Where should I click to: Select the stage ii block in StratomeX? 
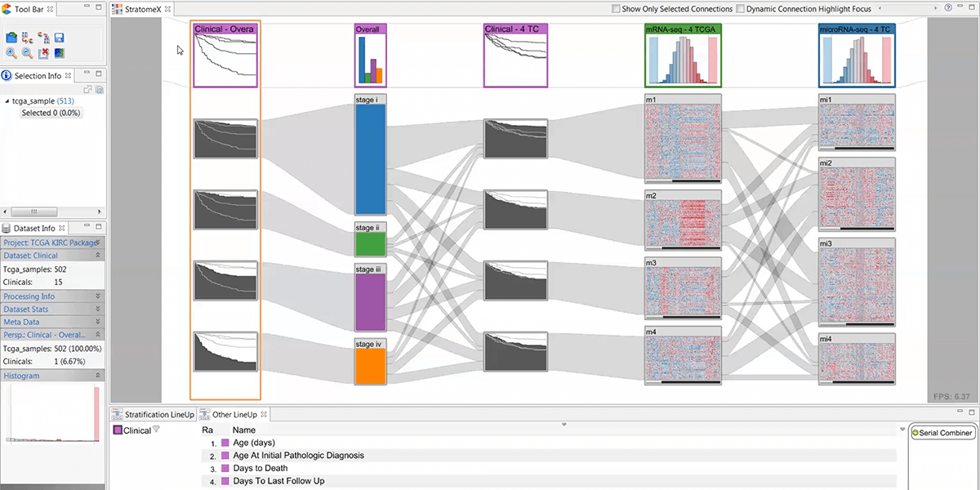point(370,240)
